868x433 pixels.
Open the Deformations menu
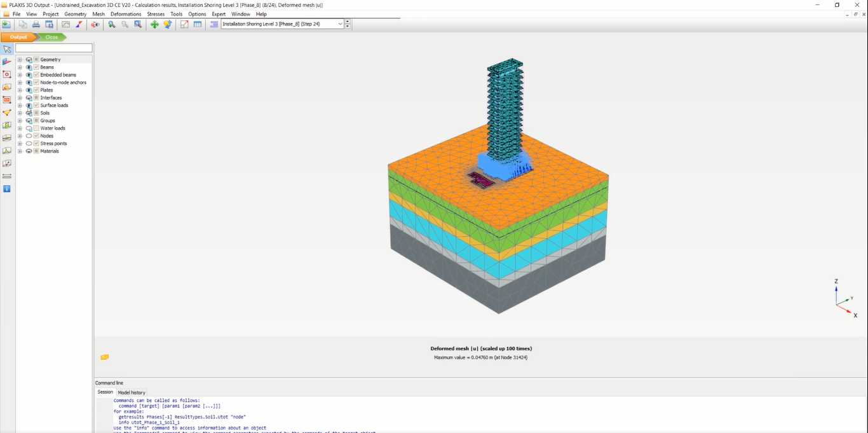(126, 14)
